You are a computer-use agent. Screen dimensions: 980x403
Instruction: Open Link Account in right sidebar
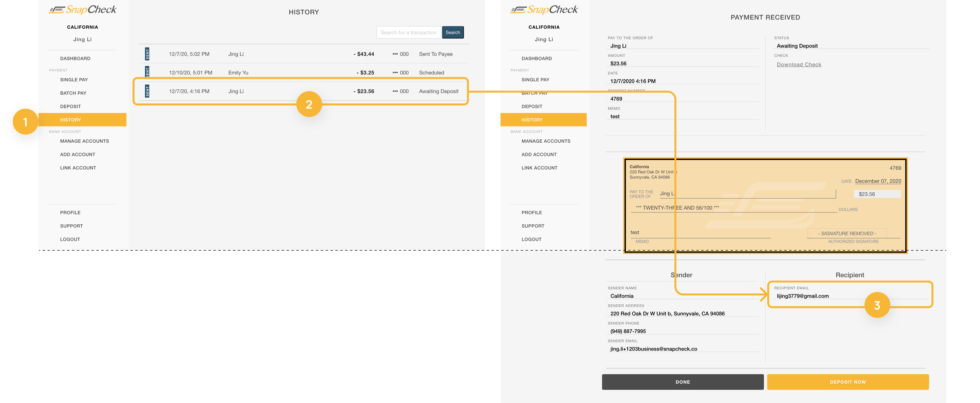click(539, 168)
